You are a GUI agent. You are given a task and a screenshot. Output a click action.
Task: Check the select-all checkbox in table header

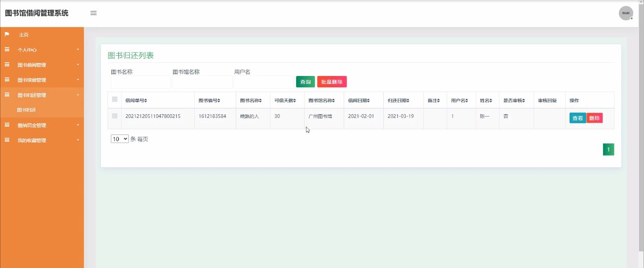115,100
